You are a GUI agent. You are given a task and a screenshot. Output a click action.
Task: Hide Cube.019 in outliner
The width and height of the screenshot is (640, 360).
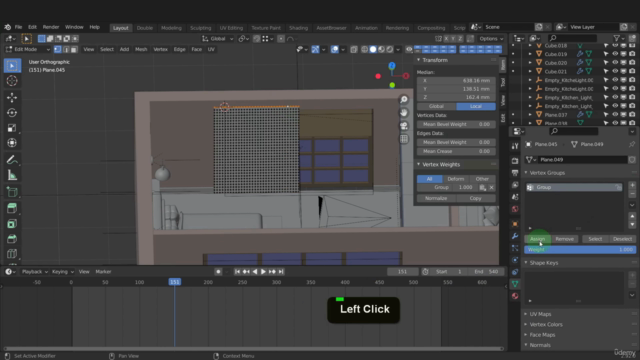click(x=615, y=54)
